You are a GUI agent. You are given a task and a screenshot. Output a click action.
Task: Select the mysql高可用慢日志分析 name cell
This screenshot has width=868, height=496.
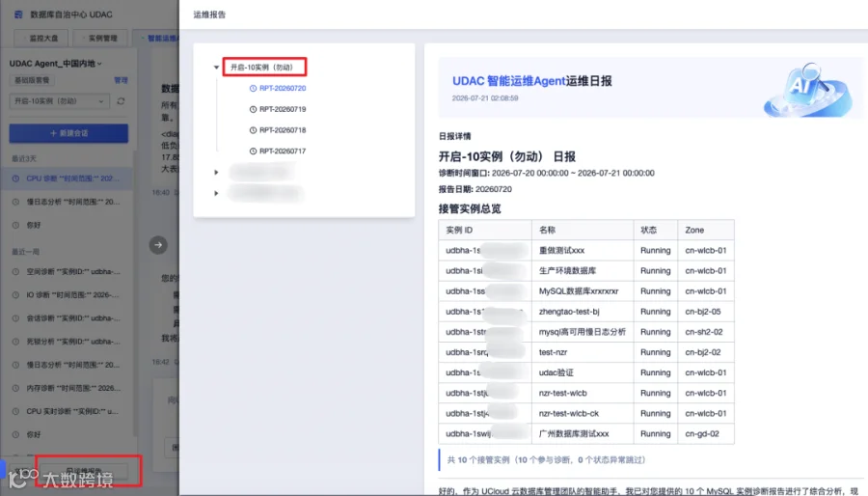583,332
